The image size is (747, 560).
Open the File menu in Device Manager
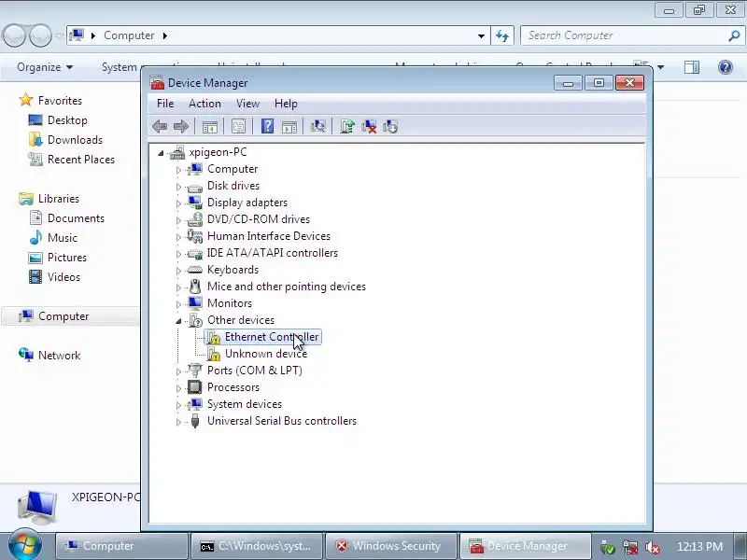(165, 104)
